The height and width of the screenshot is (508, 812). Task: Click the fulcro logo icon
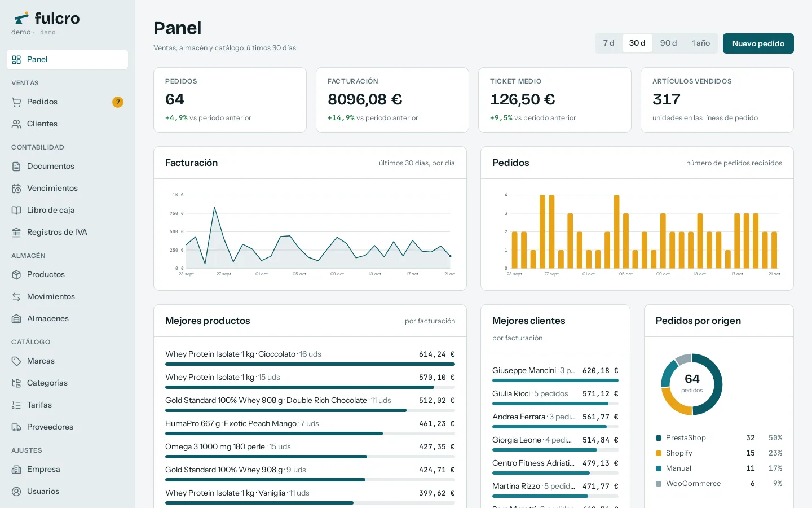(21, 18)
